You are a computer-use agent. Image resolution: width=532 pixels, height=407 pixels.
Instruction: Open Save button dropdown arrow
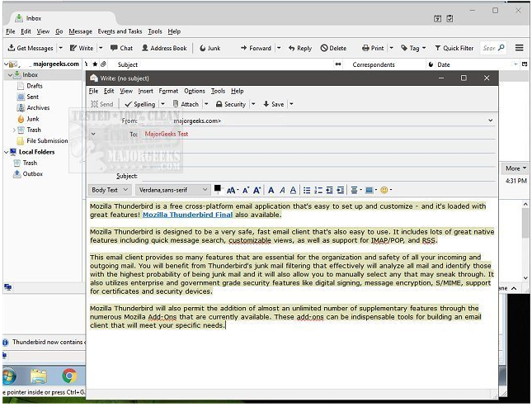click(291, 104)
